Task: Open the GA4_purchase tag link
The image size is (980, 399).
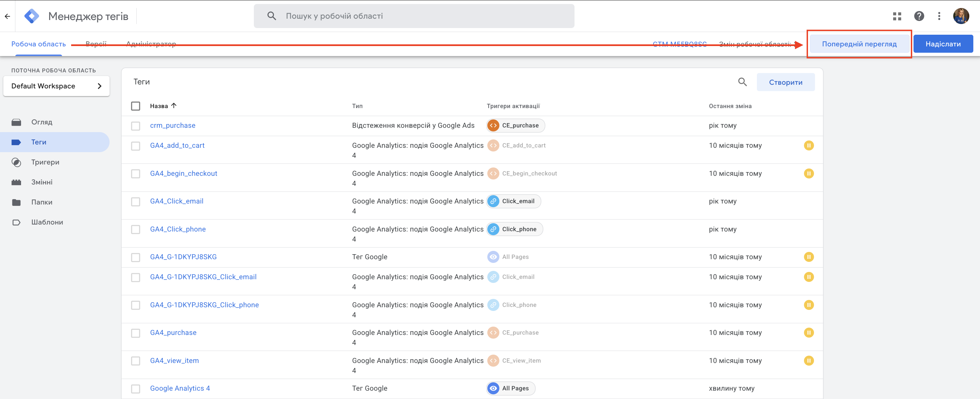Action: coord(173,333)
